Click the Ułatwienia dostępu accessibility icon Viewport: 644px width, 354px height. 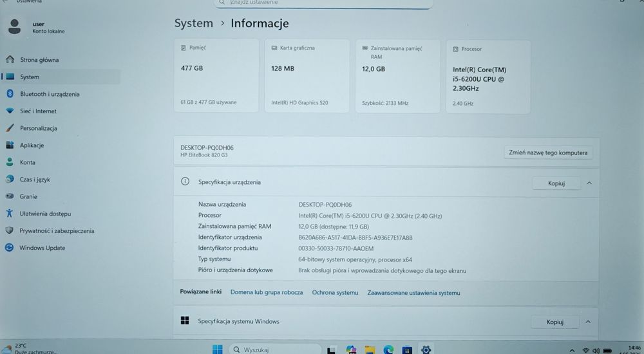(x=10, y=213)
